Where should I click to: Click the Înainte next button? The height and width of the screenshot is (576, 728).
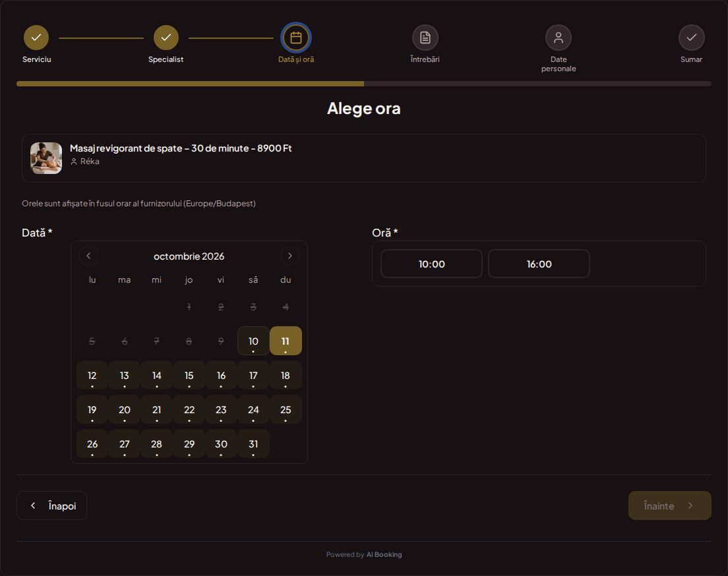point(669,505)
